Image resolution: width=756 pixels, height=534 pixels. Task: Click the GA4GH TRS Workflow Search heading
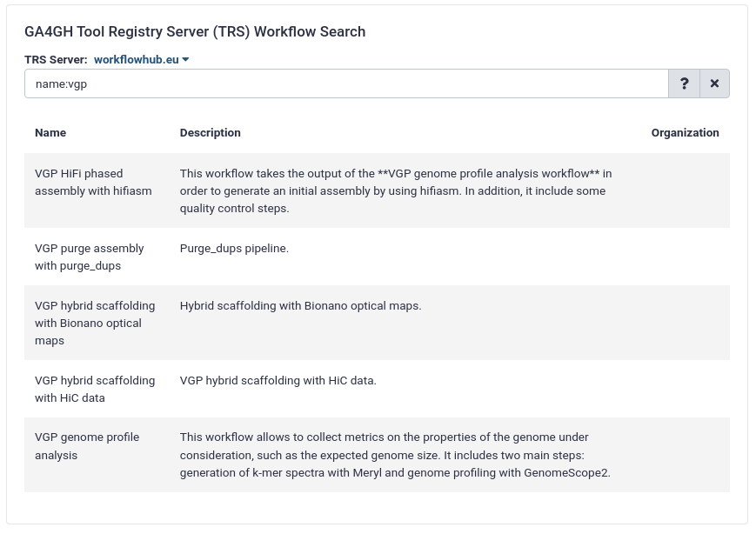195,32
